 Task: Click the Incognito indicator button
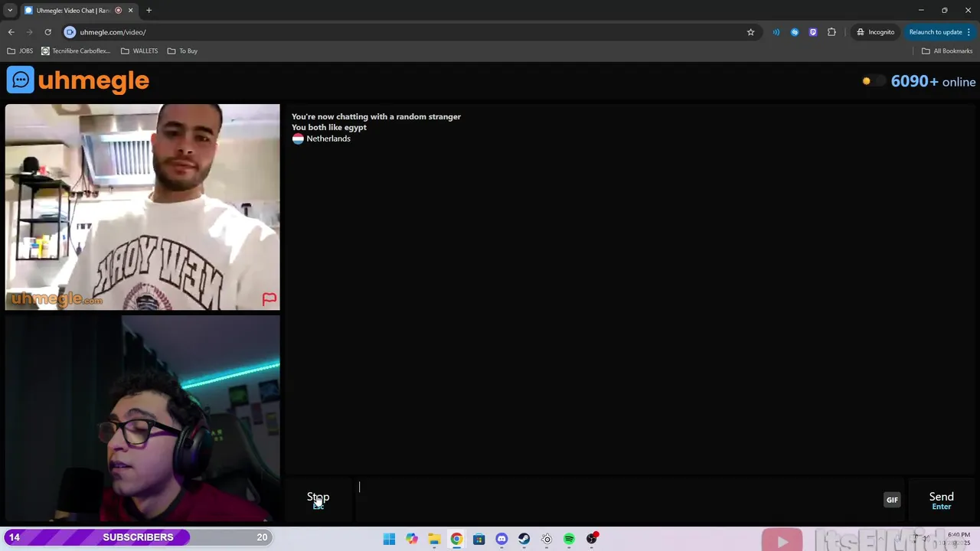(x=876, y=32)
